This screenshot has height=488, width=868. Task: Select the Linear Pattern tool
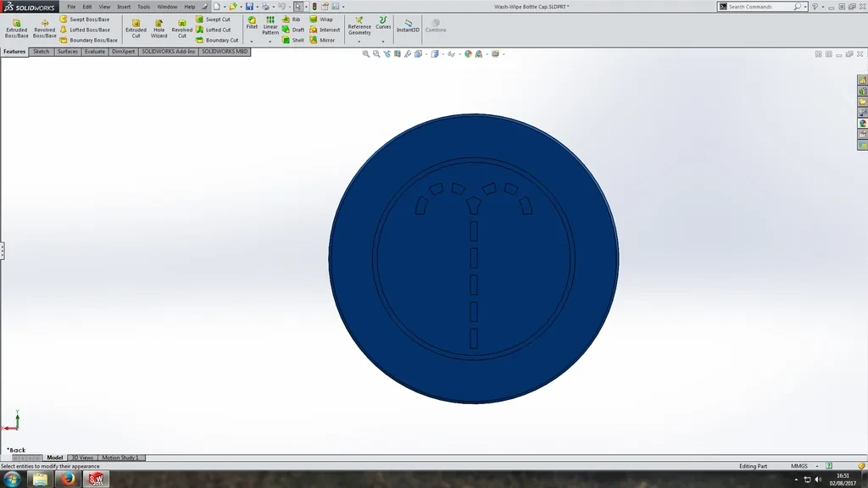click(270, 25)
